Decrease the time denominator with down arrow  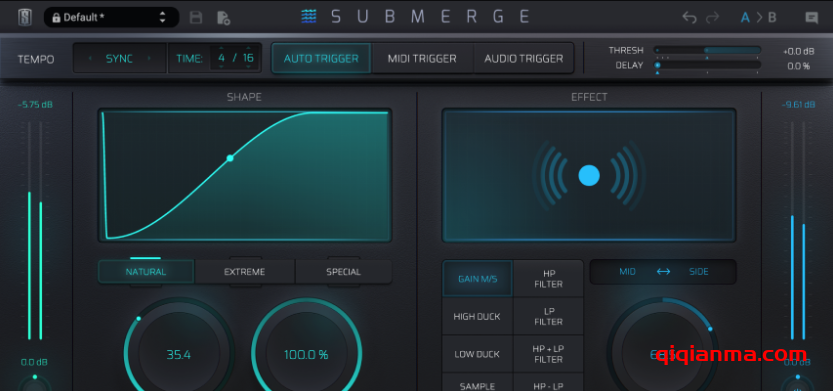pyautogui.click(x=248, y=67)
